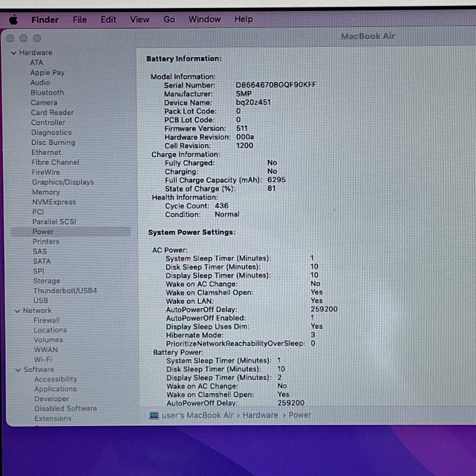Select Thunderbolt/USB4 in the sidebar
The image size is (476, 476).
tap(65, 291)
